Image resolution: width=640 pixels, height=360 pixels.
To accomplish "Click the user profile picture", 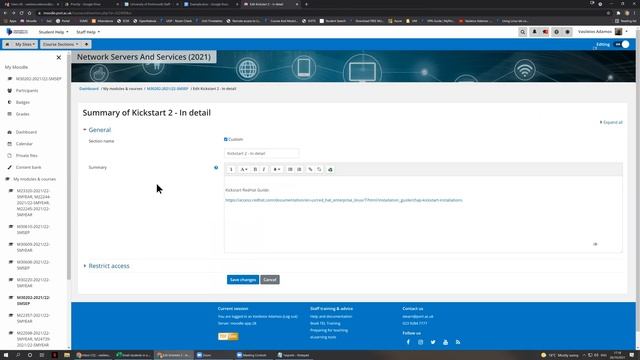I will coord(618,32).
